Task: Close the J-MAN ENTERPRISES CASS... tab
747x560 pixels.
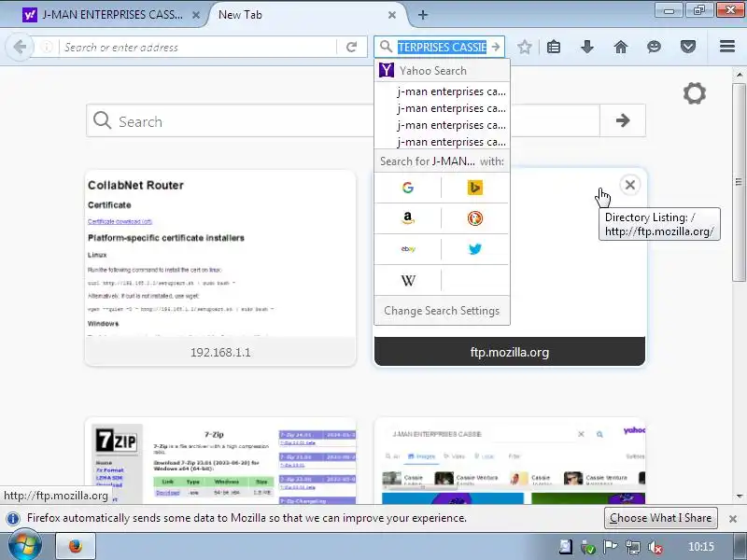Action: tap(196, 15)
